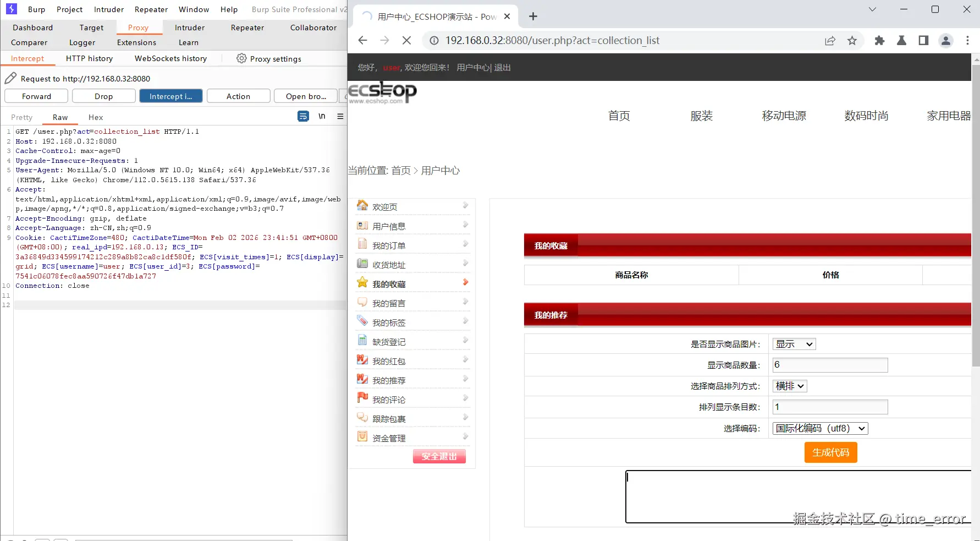Click the 我的留言 message icon
Viewport: 980px width, 541px height.
[x=362, y=302]
